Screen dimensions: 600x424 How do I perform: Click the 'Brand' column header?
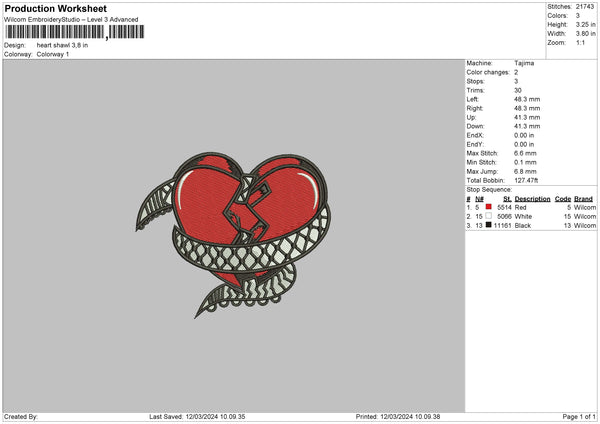(583, 199)
